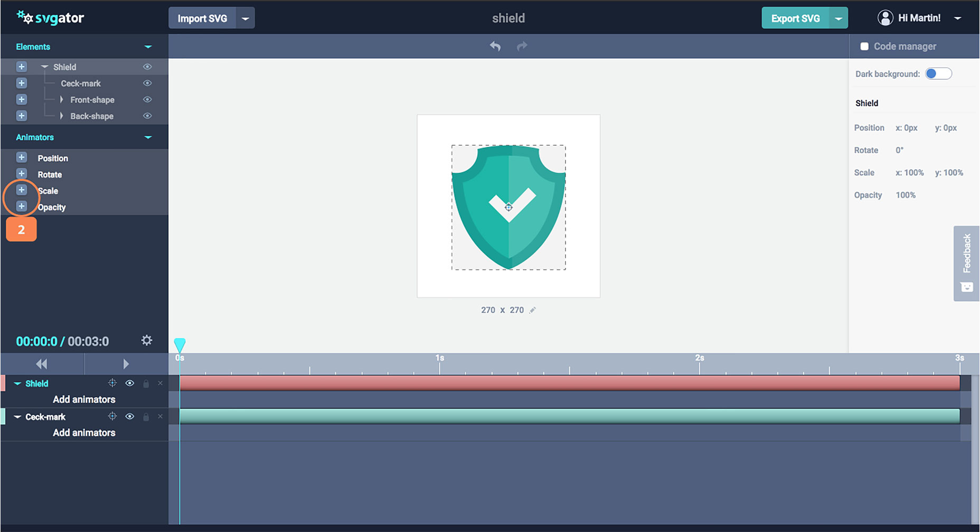This screenshot has height=532, width=980.
Task: Enable the Code manager checkbox
Action: [864, 46]
